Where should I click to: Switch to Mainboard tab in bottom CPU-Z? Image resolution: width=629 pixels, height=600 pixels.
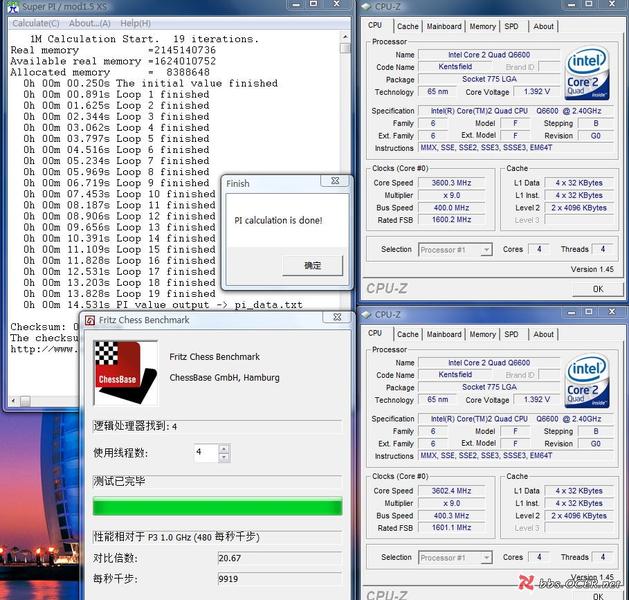pyautogui.click(x=444, y=334)
